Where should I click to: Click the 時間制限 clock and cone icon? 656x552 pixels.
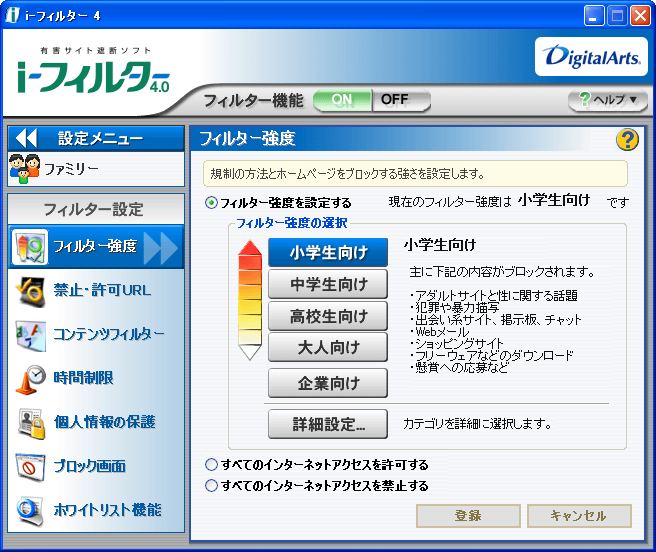pyautogui.click(x=30, y=380)
